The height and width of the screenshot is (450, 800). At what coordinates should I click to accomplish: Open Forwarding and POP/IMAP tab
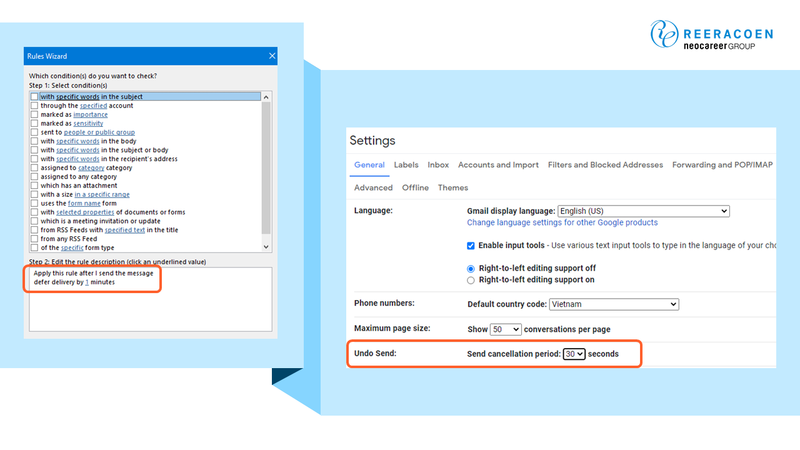722,165
